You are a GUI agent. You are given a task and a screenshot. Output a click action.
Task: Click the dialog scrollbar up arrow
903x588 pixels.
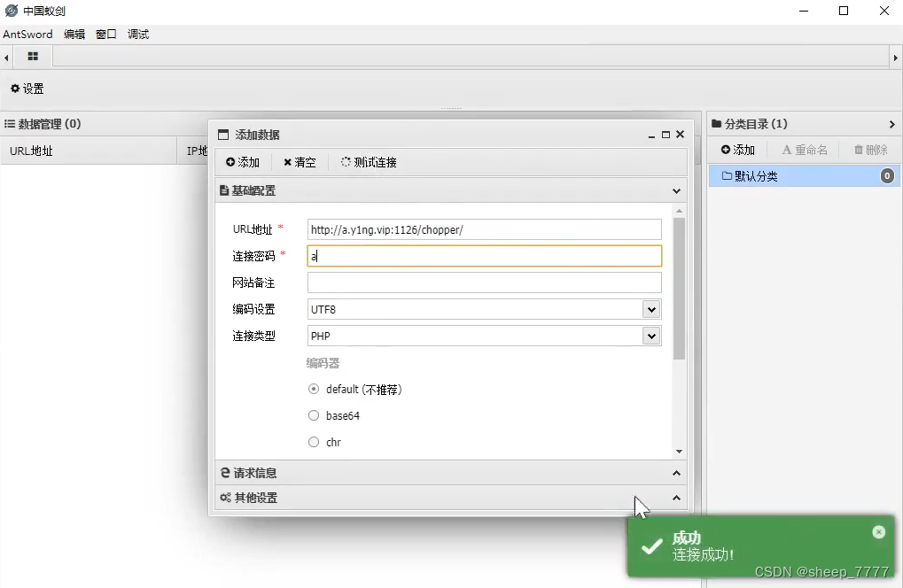pyautogui.click(x=679, y=211)
